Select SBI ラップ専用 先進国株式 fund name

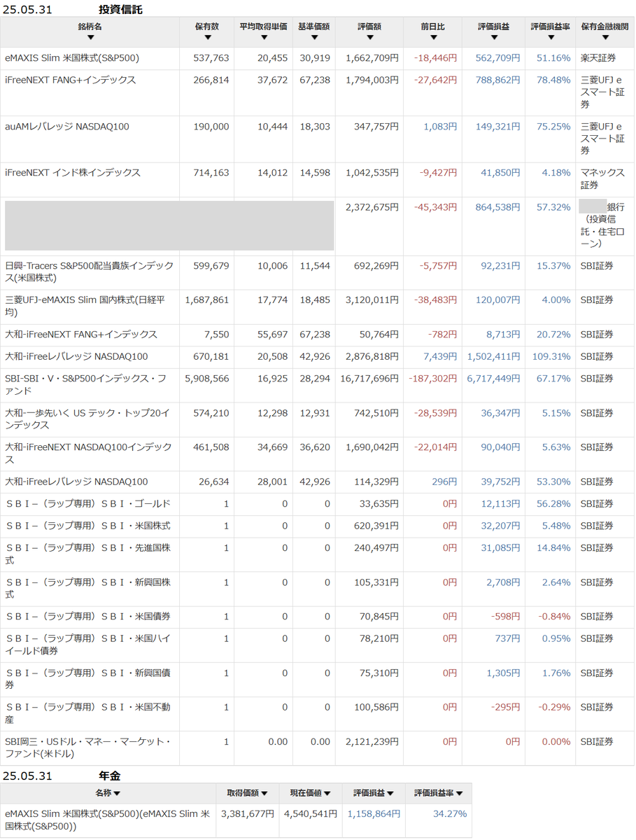(88, 554)
